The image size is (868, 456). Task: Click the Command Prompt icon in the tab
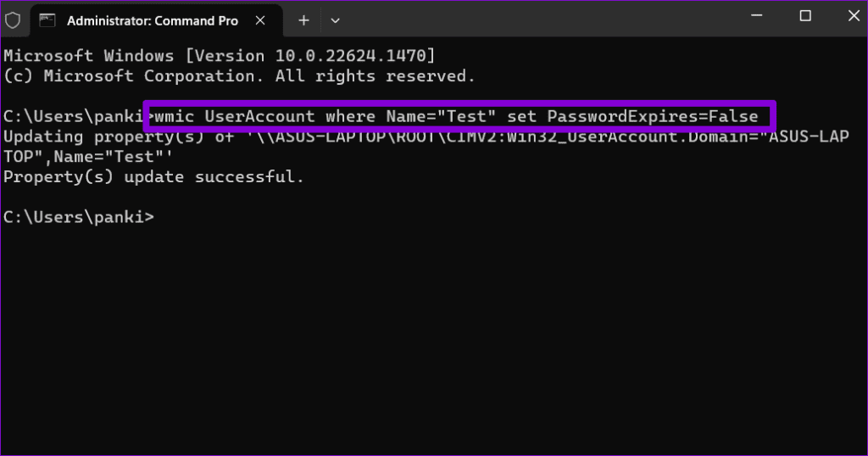(x=47, y=20)
